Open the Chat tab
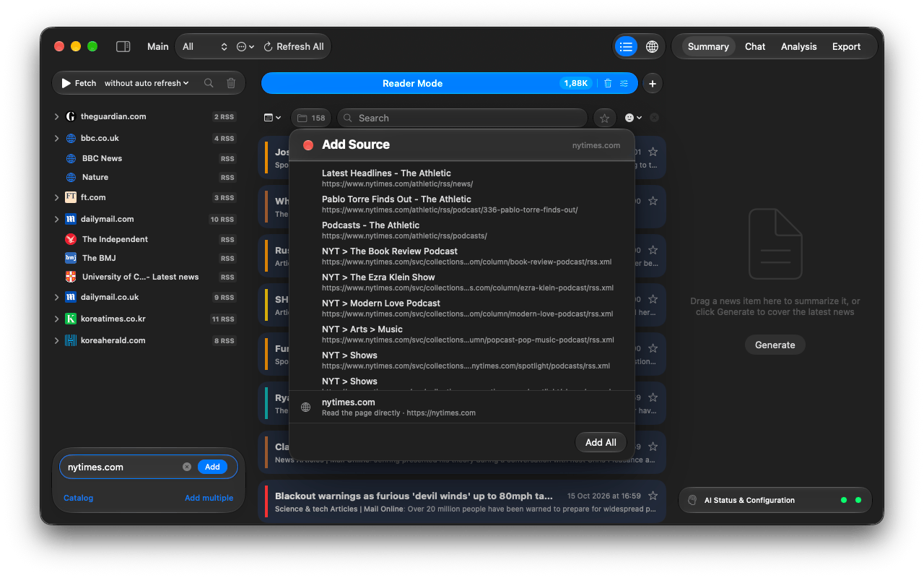Image resolution: width=924 pixels, height=578 pixels. [x=755, y=46]
